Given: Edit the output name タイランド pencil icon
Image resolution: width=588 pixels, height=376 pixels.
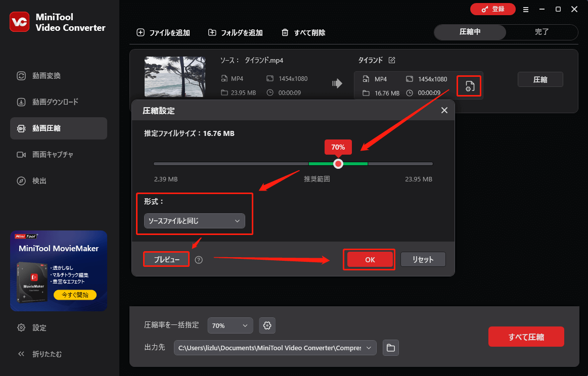Looking at the screenshot, I should (392, 60).
